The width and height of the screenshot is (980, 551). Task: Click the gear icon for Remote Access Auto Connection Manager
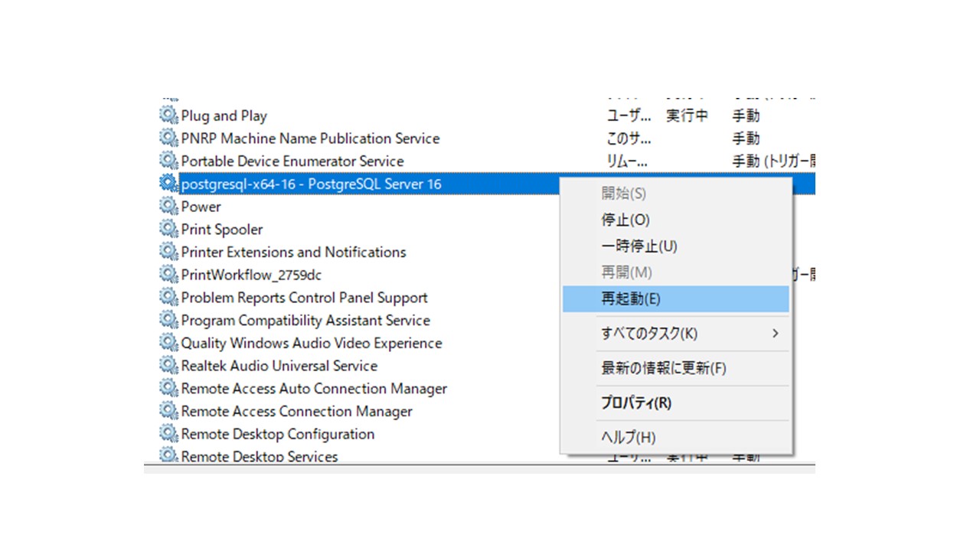click(x=168, y=388)
